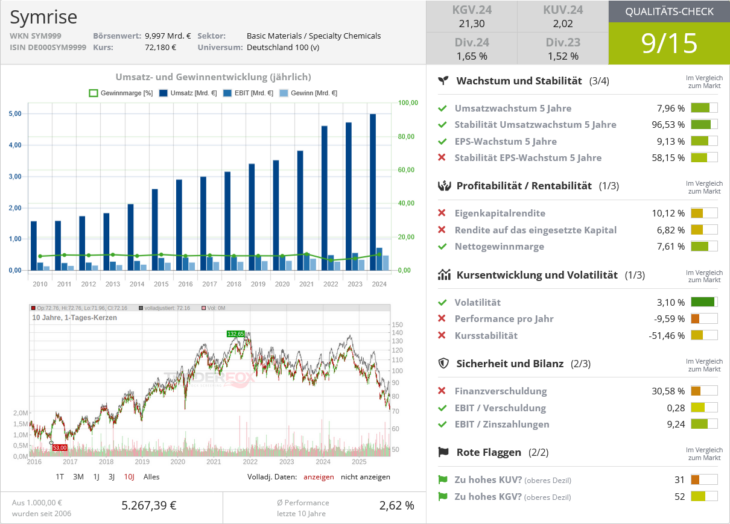Click the green checkmark next to Volatilität
Viewport: 730px width, 524px height.
(442, 302)
